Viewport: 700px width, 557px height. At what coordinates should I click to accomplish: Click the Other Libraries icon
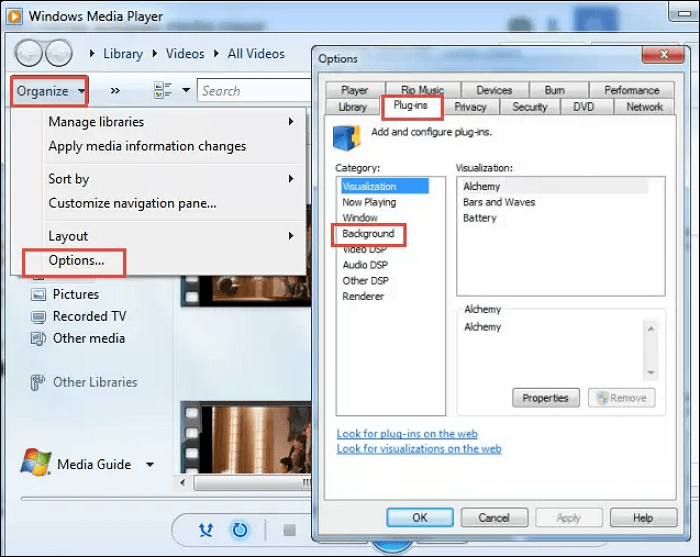click(38, 382)
